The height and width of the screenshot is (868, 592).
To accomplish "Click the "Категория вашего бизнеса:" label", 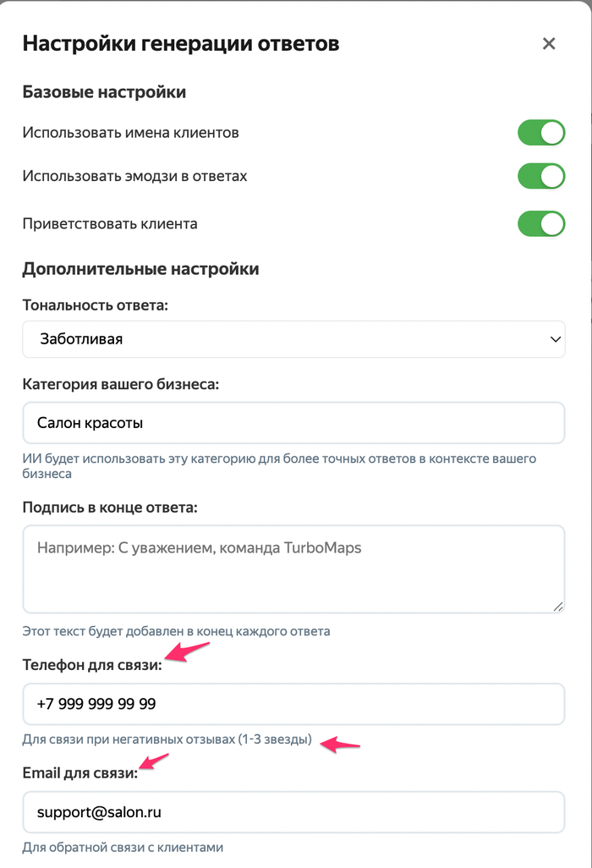I will point(120,384).
